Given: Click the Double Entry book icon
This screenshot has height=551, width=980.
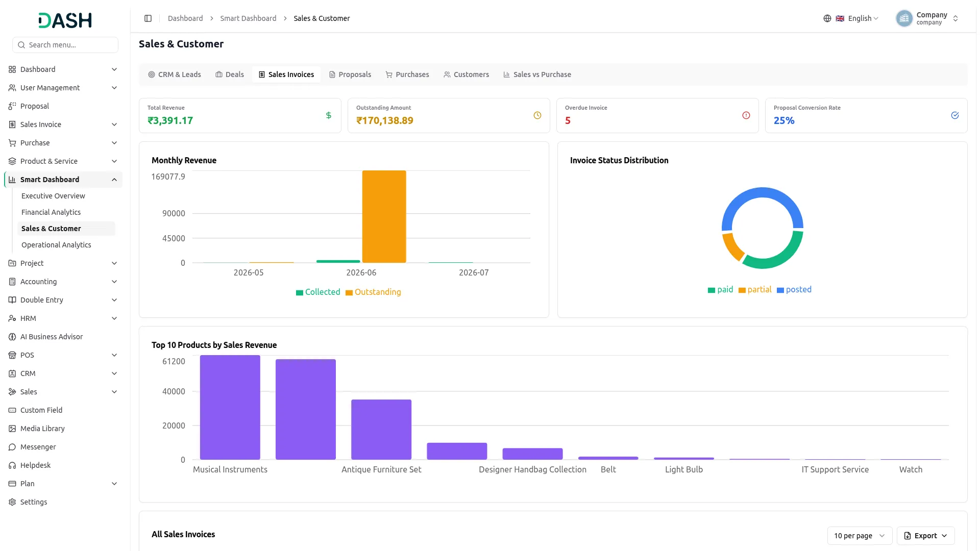Looking at the screenshot, I should [x=12, y=300].
